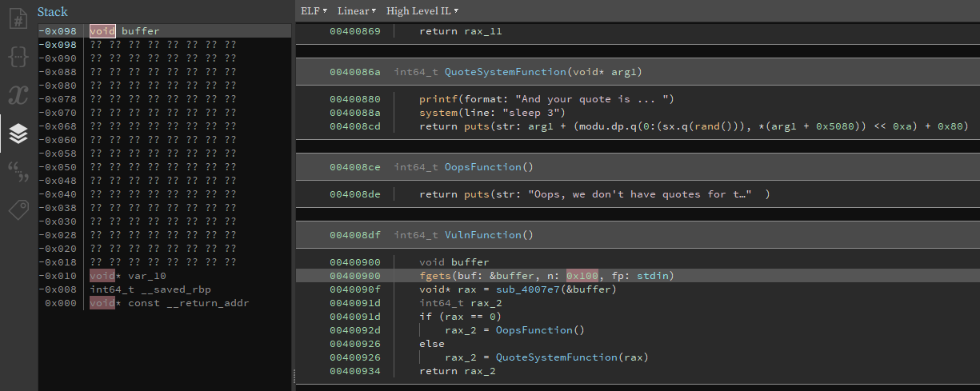Open the Symbols sidebar panel icon
Viewport: 980px width, 391px height.
point(18,18)
